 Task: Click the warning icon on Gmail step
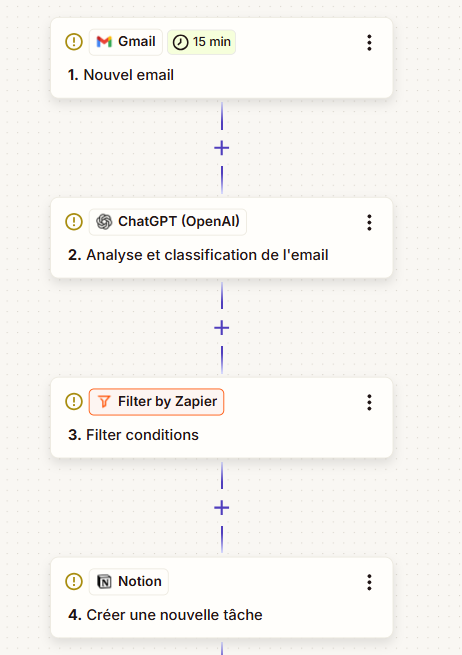coord(74,42)
